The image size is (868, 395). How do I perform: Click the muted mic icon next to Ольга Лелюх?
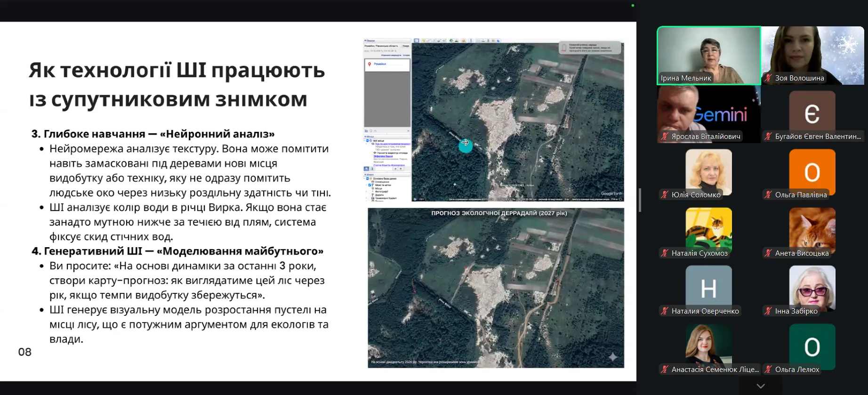(x=768, y=370)
